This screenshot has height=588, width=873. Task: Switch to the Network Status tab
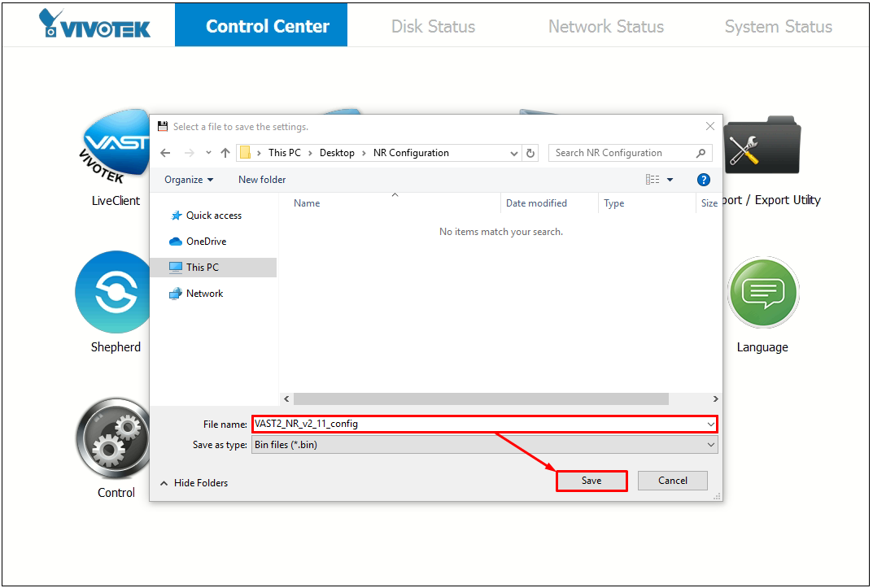tap(606, 26)
